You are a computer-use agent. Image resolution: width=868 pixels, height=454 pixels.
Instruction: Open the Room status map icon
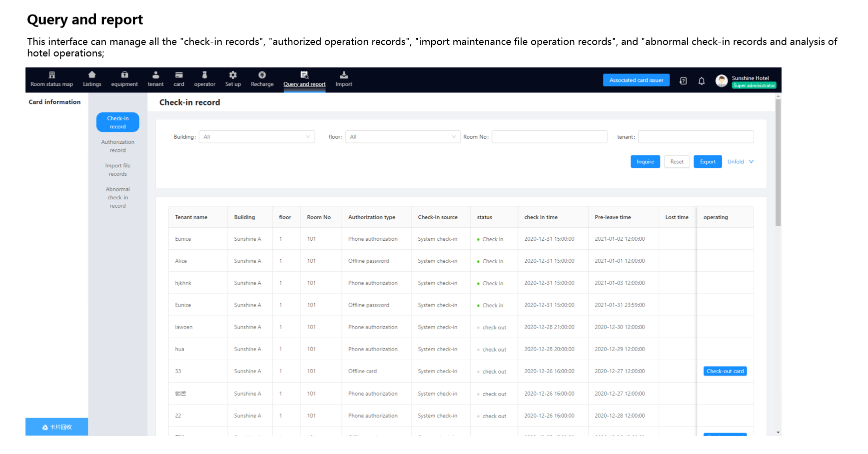[x=51, y=75]
